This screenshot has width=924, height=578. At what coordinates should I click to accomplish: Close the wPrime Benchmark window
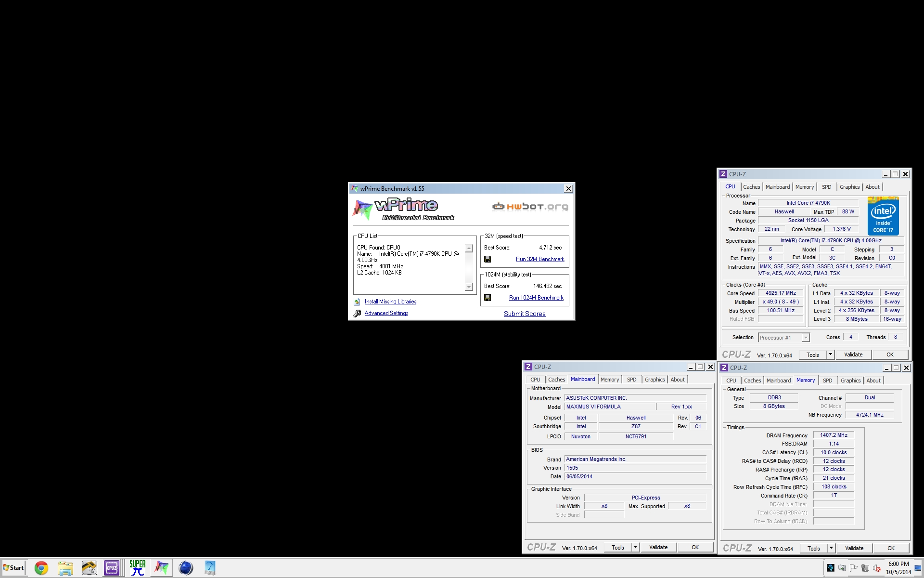coord(568,189)
